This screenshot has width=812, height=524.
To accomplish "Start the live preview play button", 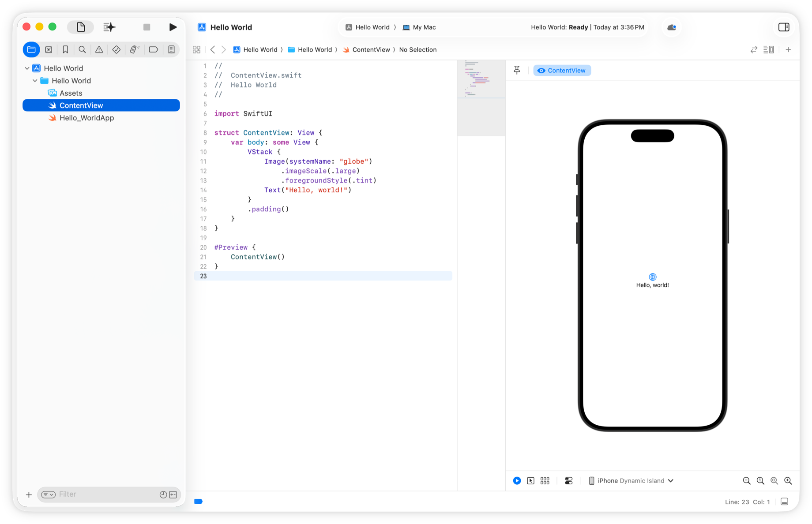I will 517,480.
